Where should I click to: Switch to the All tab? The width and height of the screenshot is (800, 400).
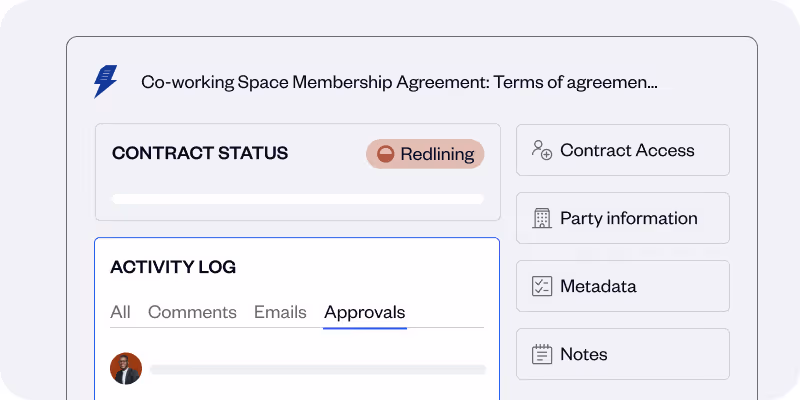coord(120,312)
